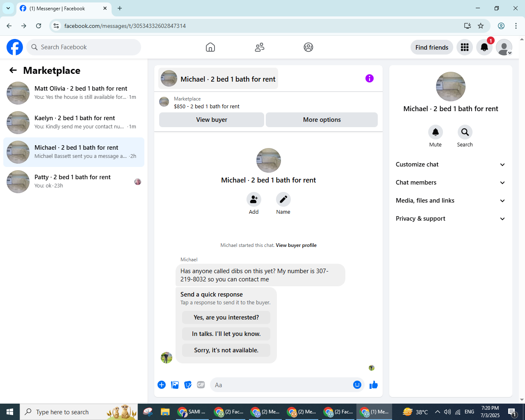This screenshot has width=525, height=420.
Task: Open the weather 38°C taskbar widget
Action: point(415,412)
